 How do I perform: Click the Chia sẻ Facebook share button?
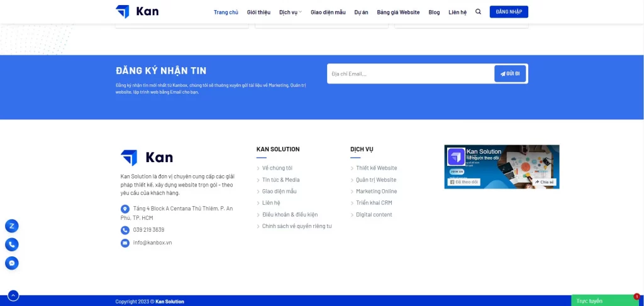pos(545,182)
